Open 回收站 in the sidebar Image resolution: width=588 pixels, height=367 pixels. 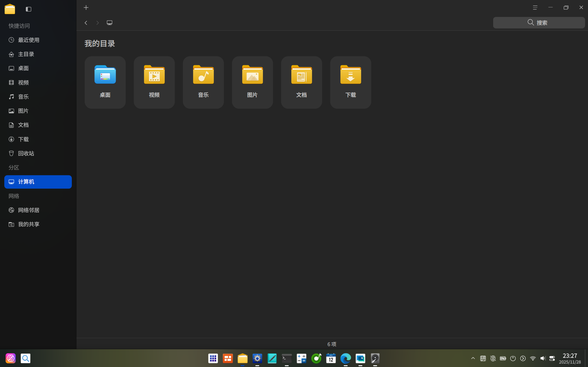(x=38, y=153)
